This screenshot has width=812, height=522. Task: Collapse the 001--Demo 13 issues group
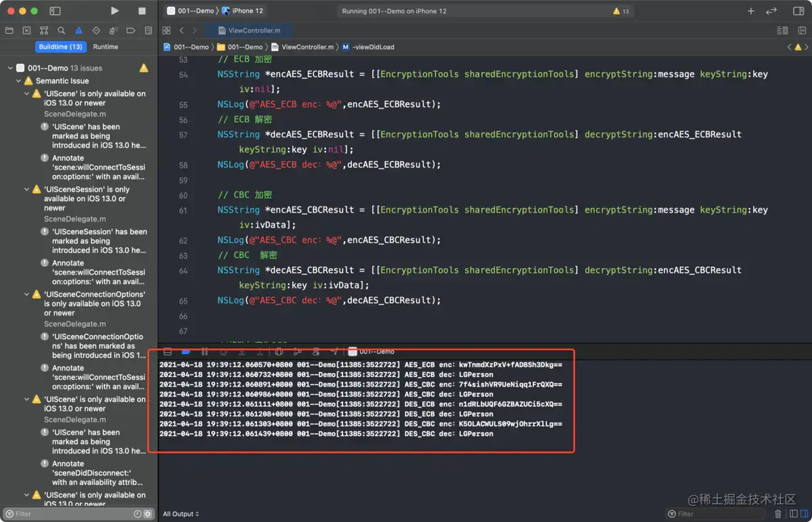click(x=10, y=68)
